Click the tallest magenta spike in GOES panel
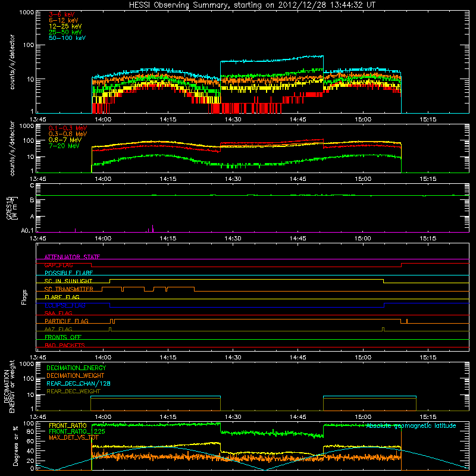 tap(152, 228)
